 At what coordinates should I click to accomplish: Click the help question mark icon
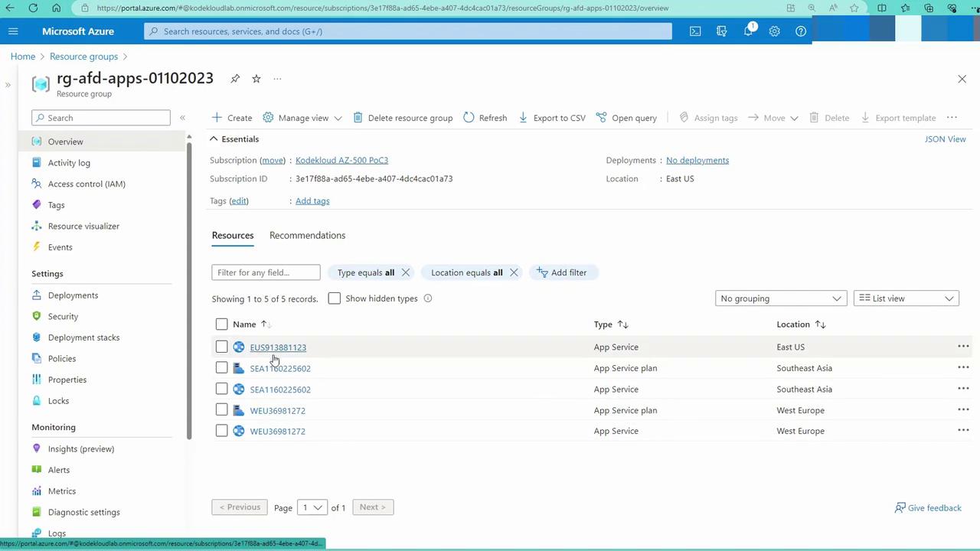pos(801,31)
